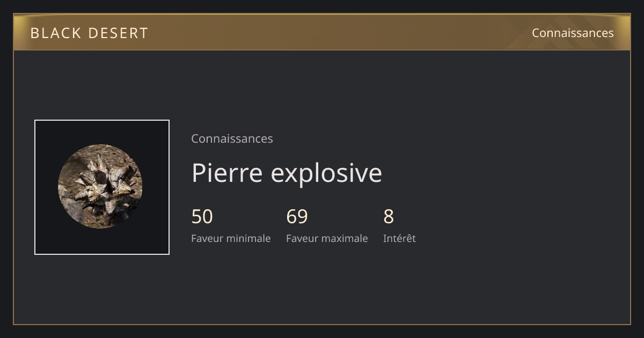Click the Faveur maximale label
Viewport: 644px width, 338px height.
point(327,238)
